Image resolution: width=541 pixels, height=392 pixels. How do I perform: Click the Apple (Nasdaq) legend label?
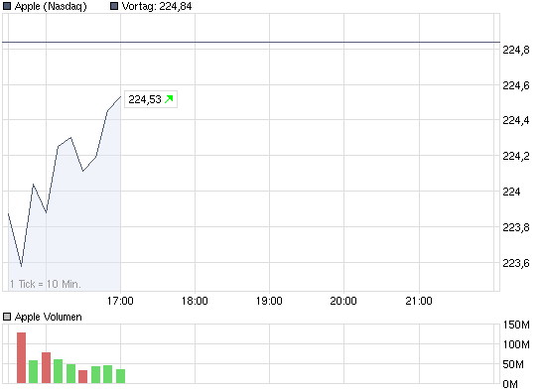(51, 7)
